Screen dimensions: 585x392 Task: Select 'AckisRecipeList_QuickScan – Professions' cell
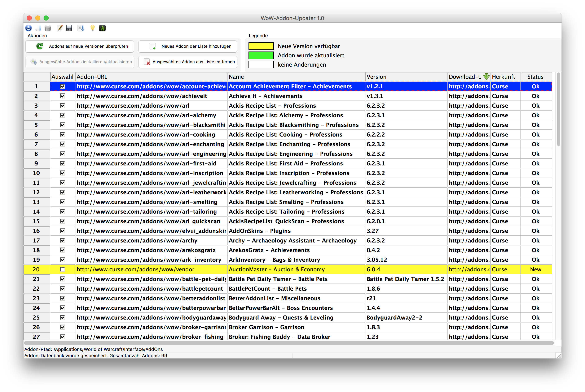tap(296, 221)
